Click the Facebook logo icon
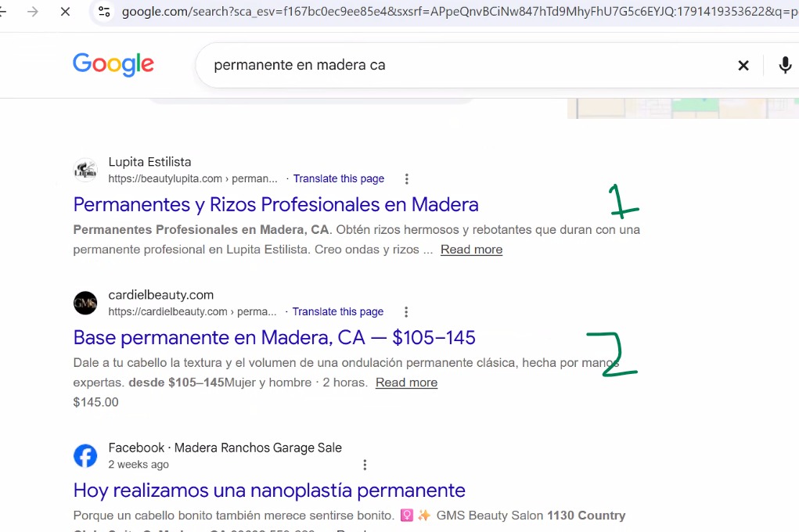 tap(85, 455)
